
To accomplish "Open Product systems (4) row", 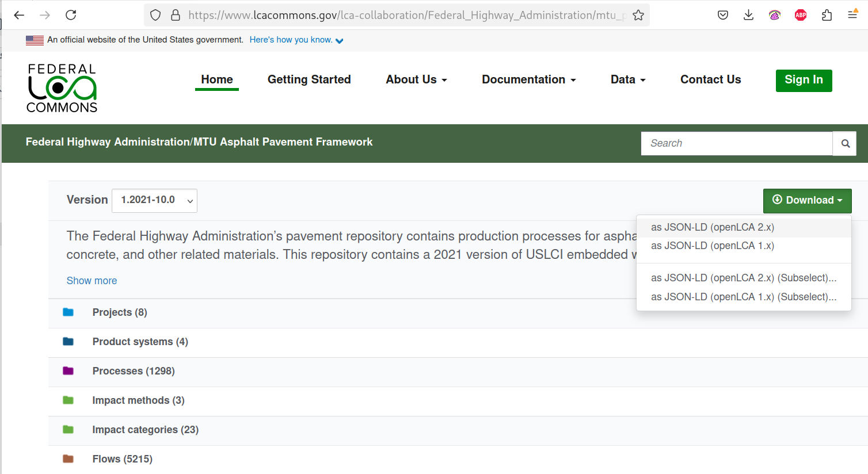I will (458, 342).
